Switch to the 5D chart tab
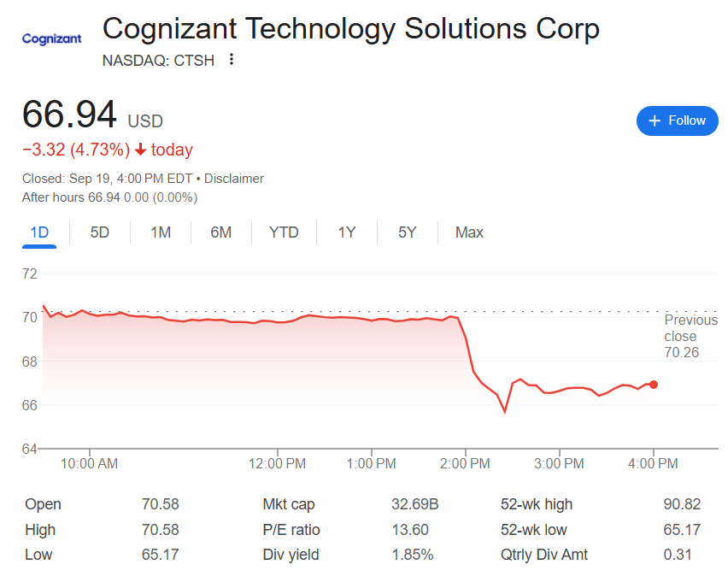 pyautogui.click(x=100, y=232)
